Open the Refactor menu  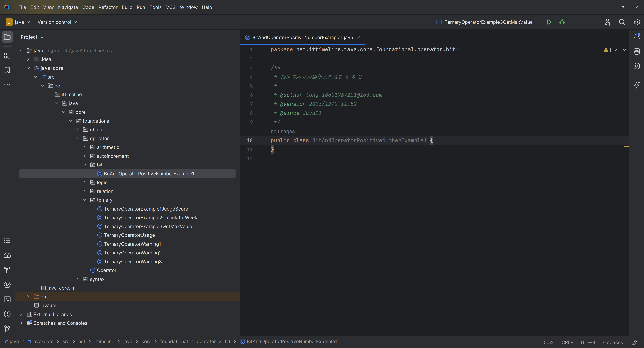click(x=108, y=7)
